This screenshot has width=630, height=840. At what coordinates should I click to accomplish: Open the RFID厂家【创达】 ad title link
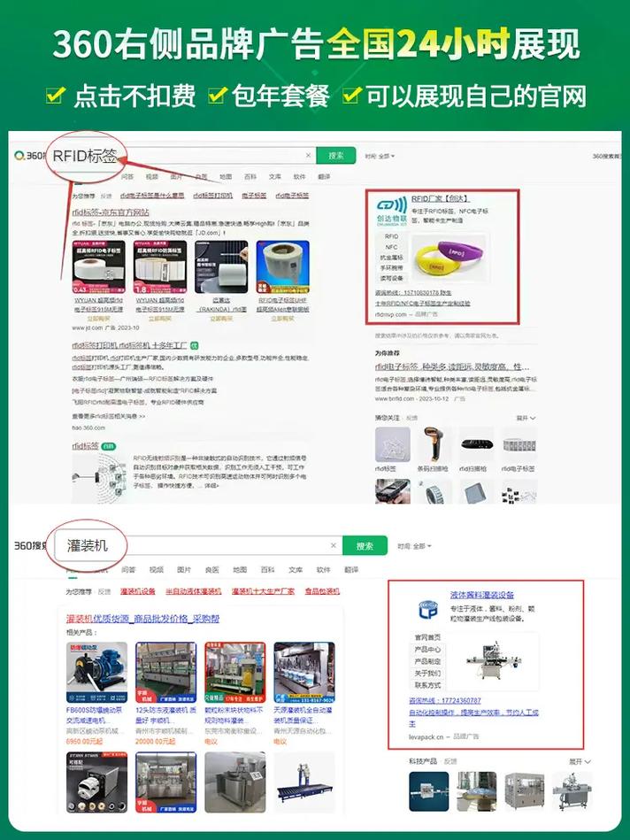tap(441, 199)
